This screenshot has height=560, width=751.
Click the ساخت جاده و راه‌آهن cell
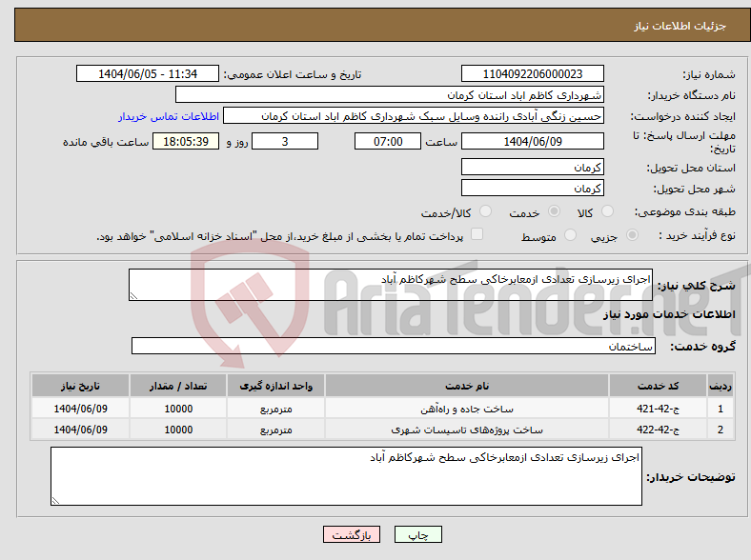coord(467,409)
